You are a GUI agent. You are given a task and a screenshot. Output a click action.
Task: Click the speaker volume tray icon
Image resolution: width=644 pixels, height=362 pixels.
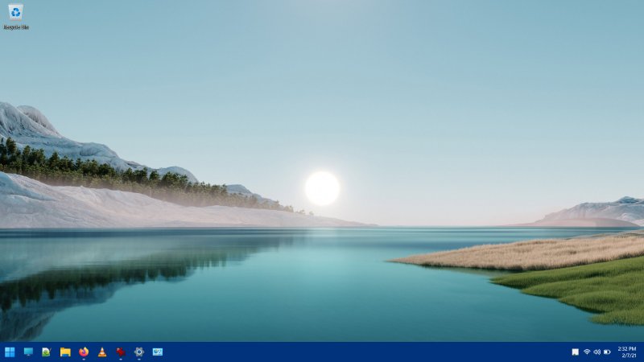click(597, 352)
